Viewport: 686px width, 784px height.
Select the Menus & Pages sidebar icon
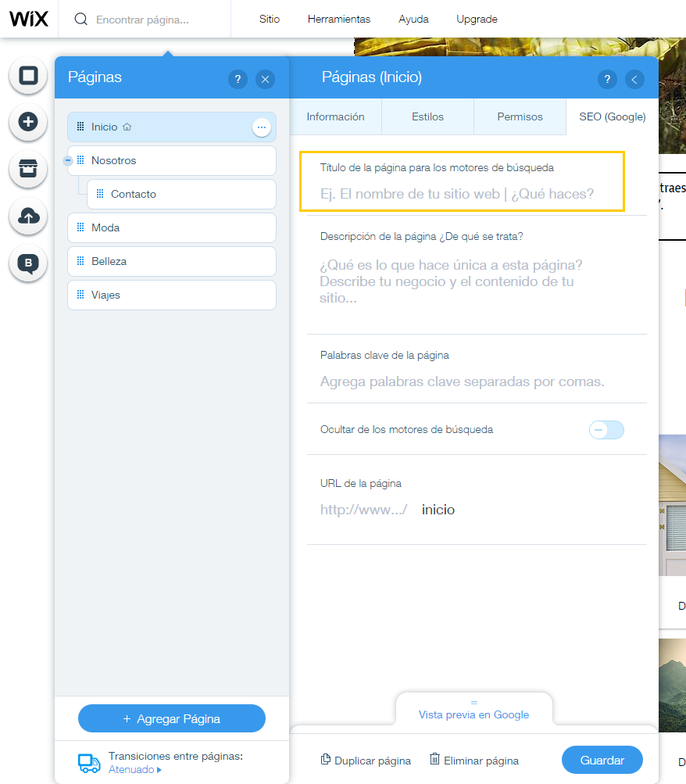pyautogui.click(x=27, y=76)
